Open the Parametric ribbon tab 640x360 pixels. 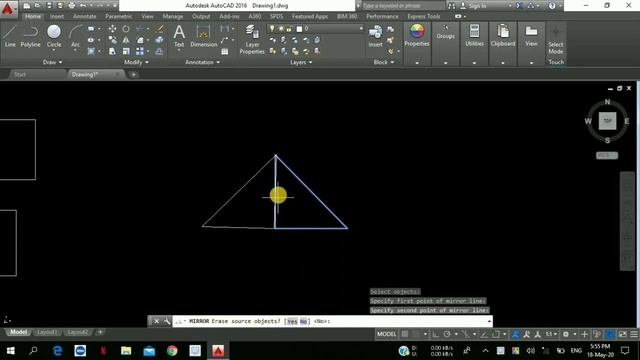pyautogui.click(x=118, y=16)
